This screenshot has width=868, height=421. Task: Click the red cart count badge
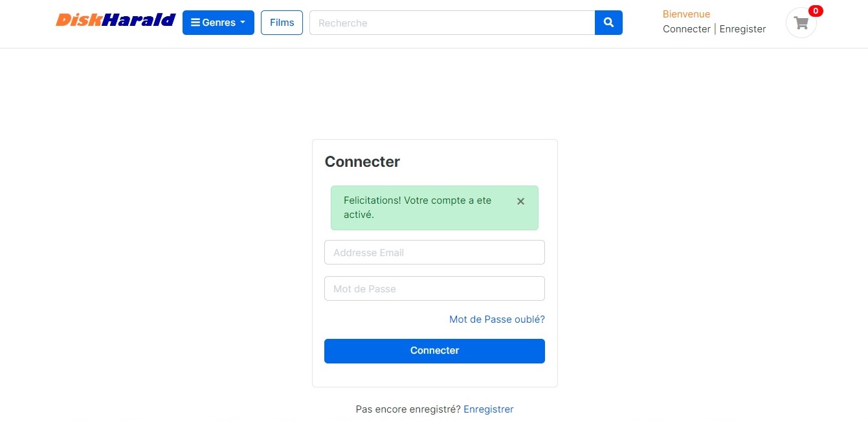pyautogui.click(x=816, y=11)
